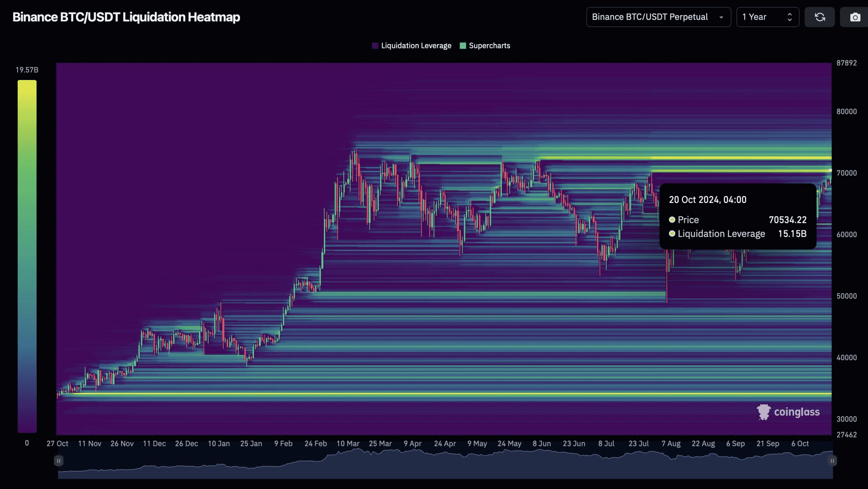
Task: Click the 9 Apr date label
Action: (x=413, y=444)
